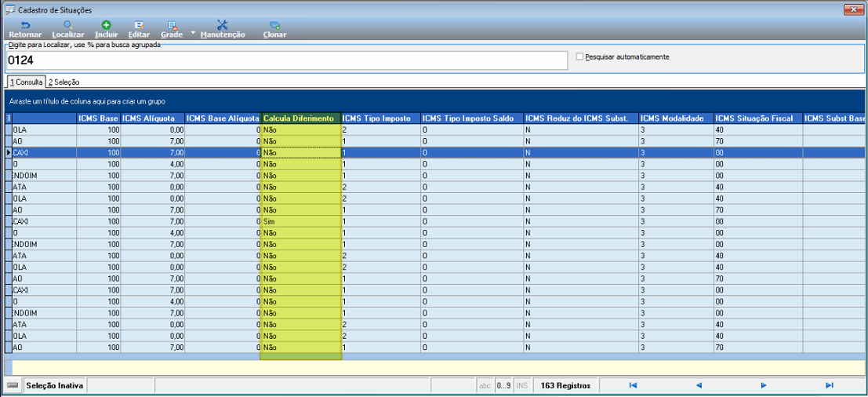Image resolution: width=868 pixels, height=397 pixels.
Task: Click the ICMS Modalidade column header
Action: point(676,118)
